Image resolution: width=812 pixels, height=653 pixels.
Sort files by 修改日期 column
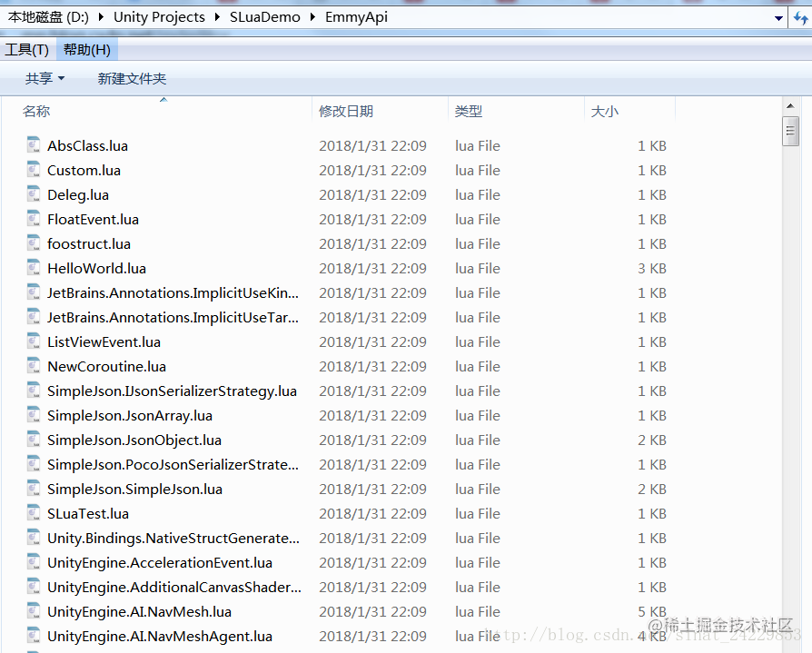pos(343,110)
